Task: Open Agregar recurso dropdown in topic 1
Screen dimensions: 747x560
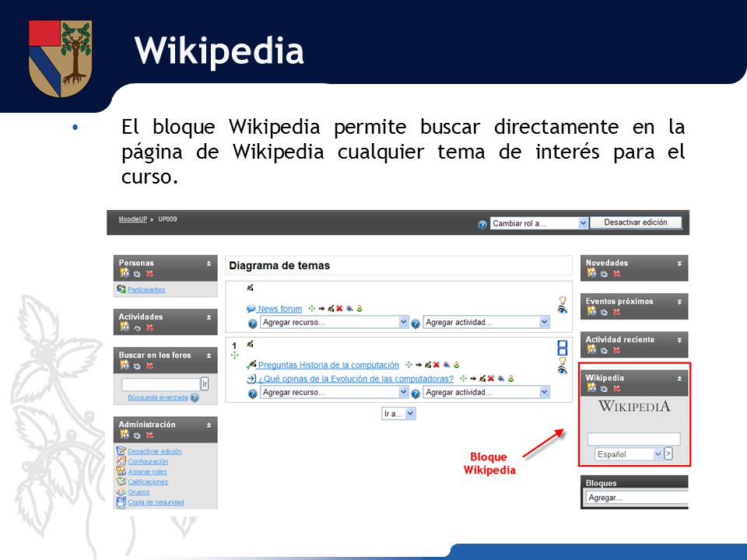Action: pyautogui.click(x=335, y=392)
